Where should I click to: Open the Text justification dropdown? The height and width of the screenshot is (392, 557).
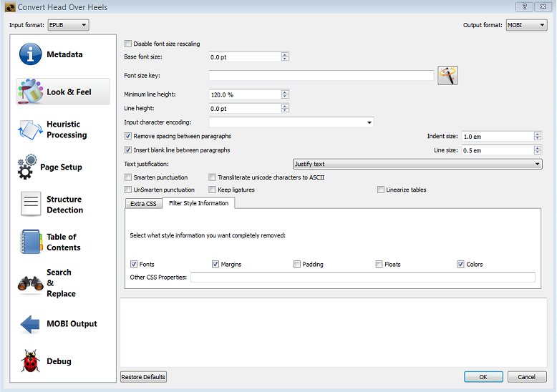click(x=417, y=164)
